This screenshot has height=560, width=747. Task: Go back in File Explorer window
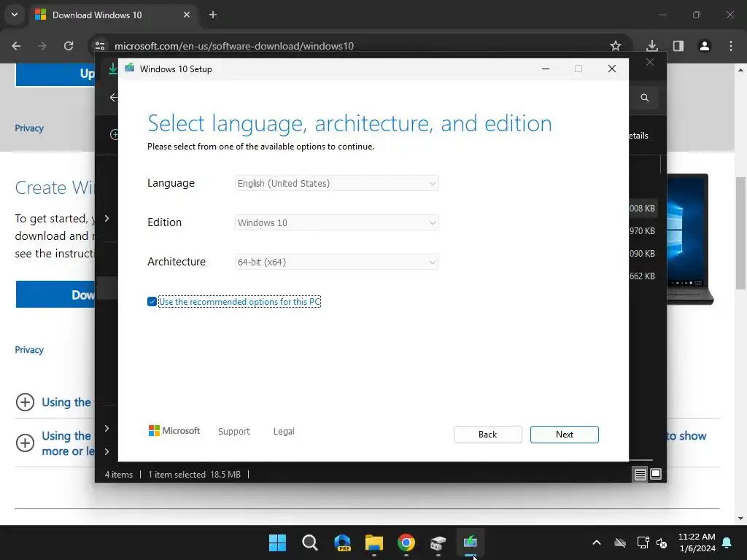coord(113,98)
